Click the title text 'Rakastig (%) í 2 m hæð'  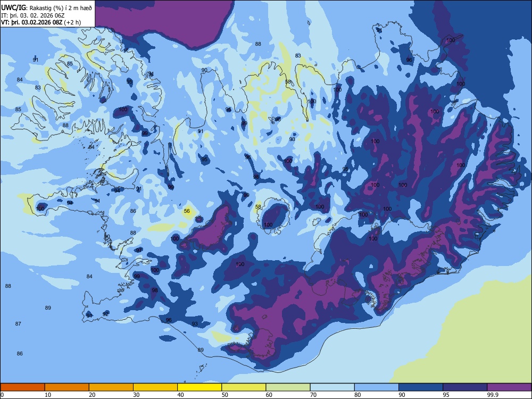tap(61, 8)
